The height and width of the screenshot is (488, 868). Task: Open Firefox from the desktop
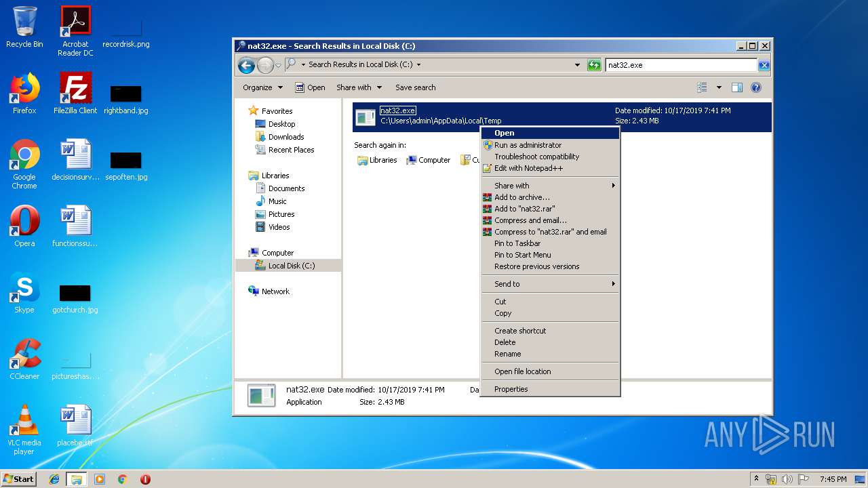pyautogui.click(x=24, y=94)
